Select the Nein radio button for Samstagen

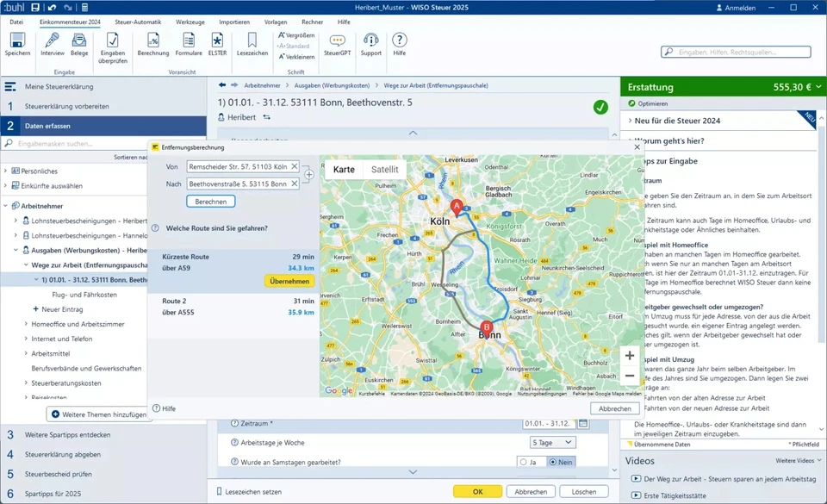(553, 463)
